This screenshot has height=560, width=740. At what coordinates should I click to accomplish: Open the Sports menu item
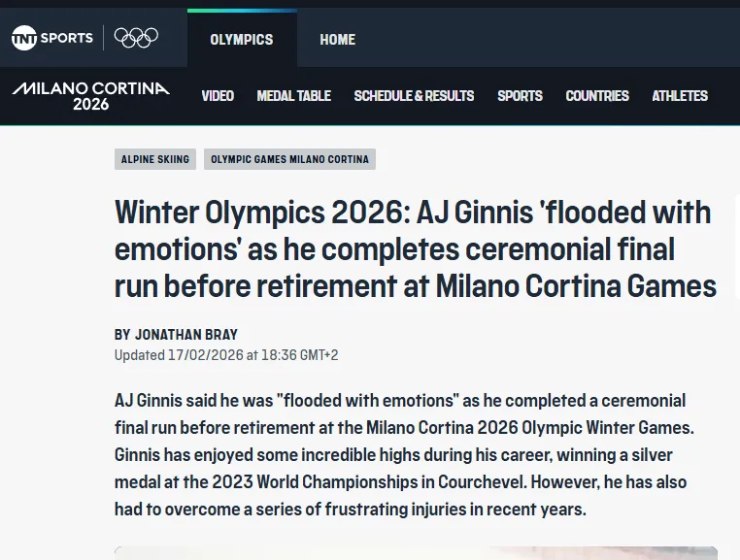(x=520, y=96)
